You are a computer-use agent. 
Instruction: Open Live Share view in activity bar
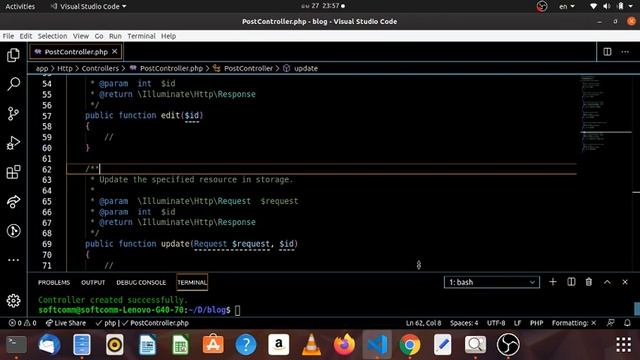[x=13, y=202]
